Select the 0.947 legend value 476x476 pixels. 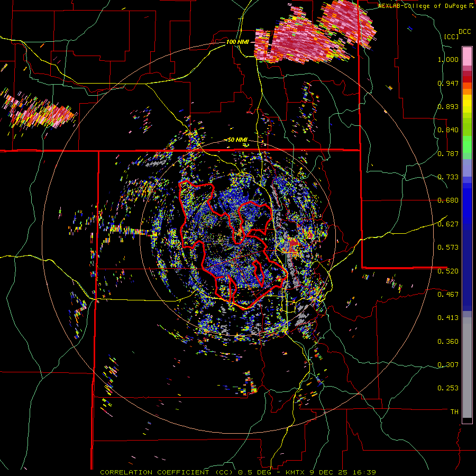tap(448, 83)
